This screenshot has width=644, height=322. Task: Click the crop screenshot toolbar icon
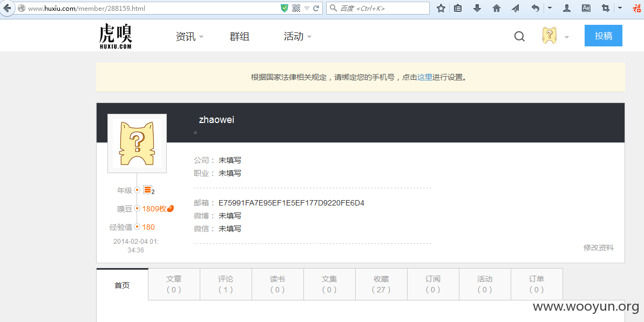click(605, 8)
